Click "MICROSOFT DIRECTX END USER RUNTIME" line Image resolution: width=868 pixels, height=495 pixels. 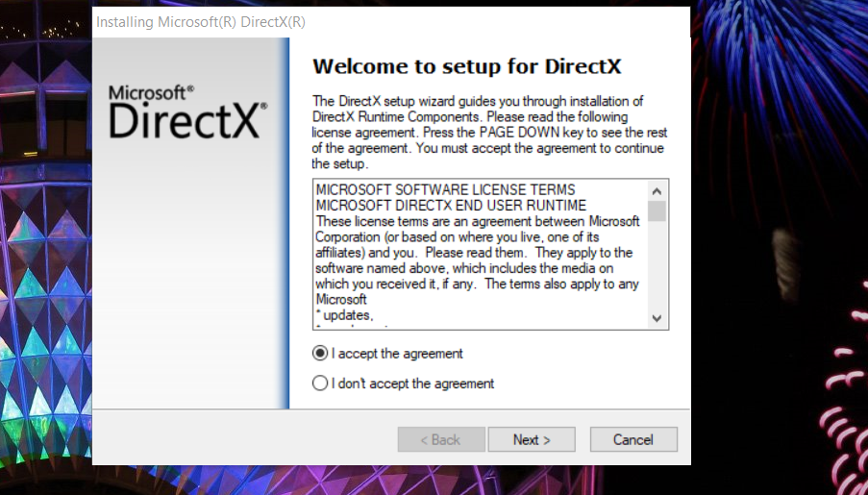[451, 206]
